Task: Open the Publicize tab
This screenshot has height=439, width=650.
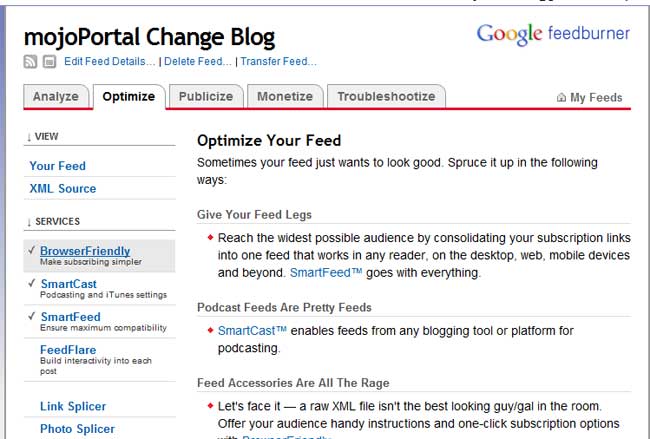Action: coord(206,97)
